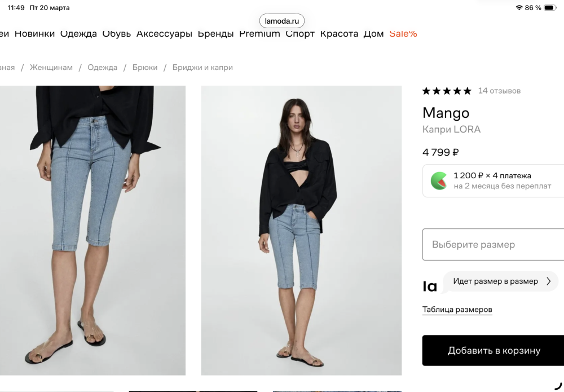This screenshot has width=564, height=392.
Task: Click the battery indicator in the status bar
Action: 551,8
